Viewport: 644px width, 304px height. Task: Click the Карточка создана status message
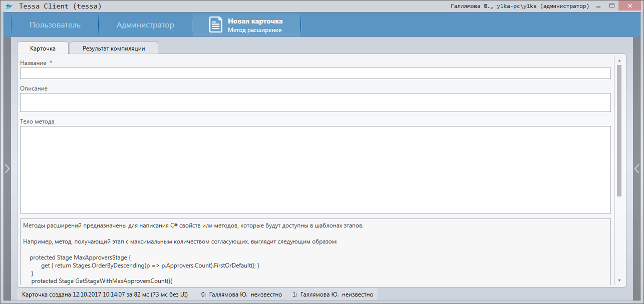105,294
